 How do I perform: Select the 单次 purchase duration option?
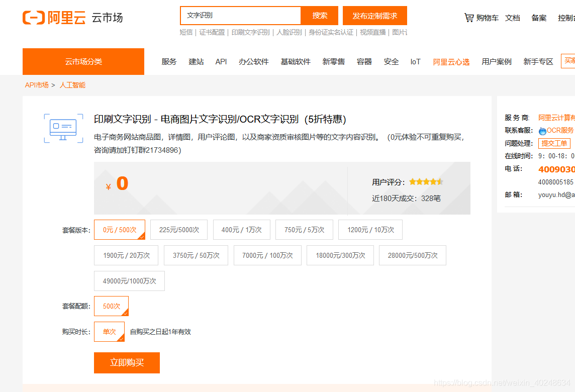point(109,332)
